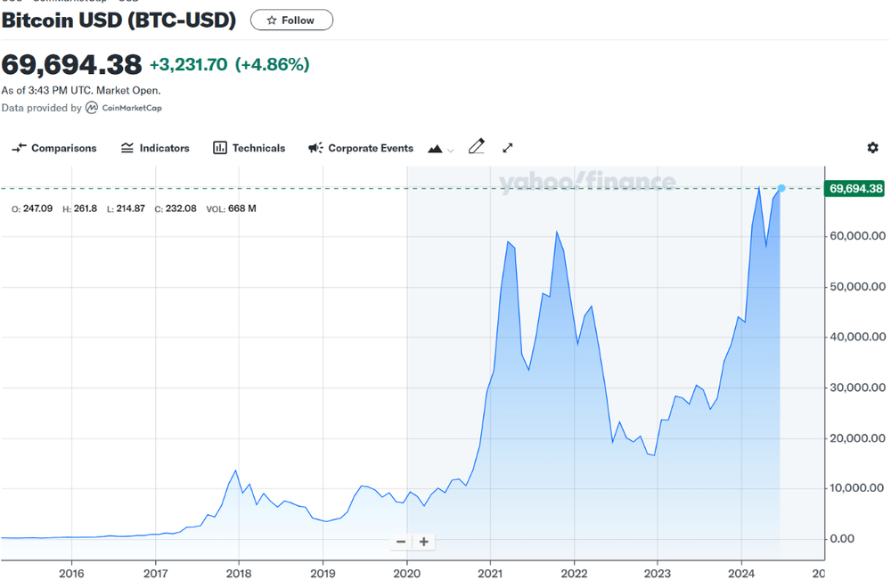The height and width of the screenshot is (588, 891).
Task: Click the CoinMarketCap logo icon
Action: coord(92,108)
